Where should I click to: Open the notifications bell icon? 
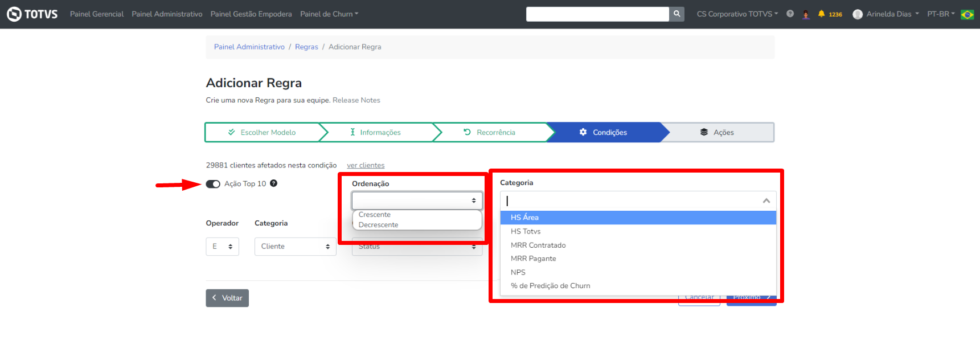821,14
